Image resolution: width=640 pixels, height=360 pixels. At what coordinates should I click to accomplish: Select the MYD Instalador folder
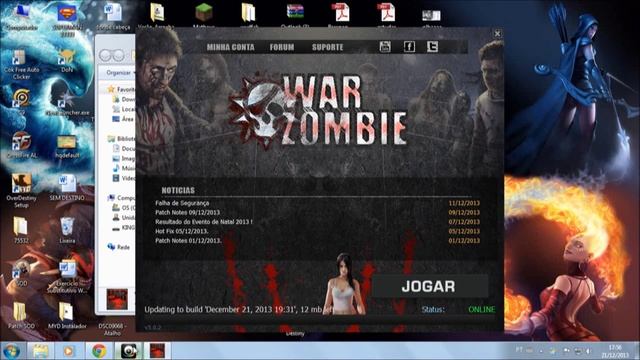67,316
